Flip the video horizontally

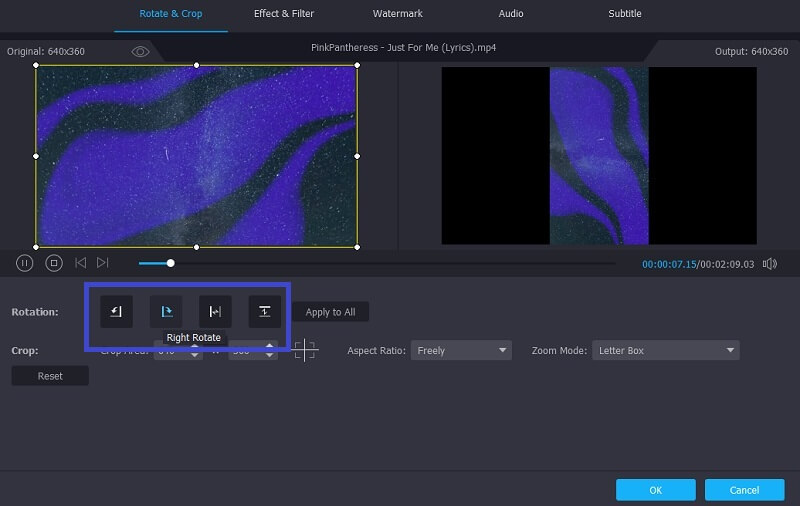pos(215,312)
